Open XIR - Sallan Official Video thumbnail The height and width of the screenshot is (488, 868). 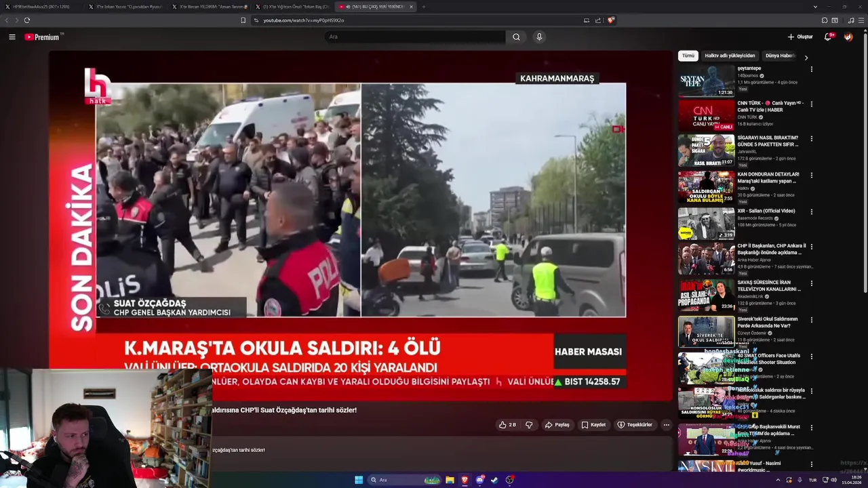(707, 223)
